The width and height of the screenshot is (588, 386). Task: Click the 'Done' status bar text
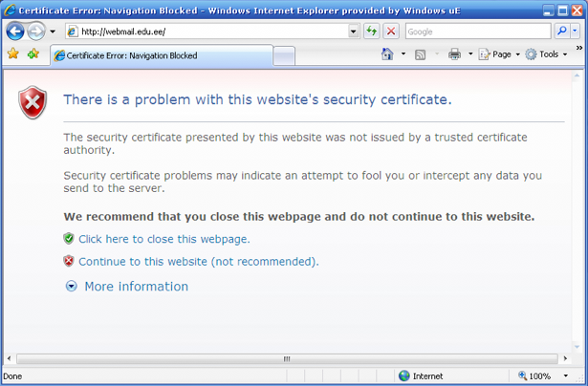(12, 376)
